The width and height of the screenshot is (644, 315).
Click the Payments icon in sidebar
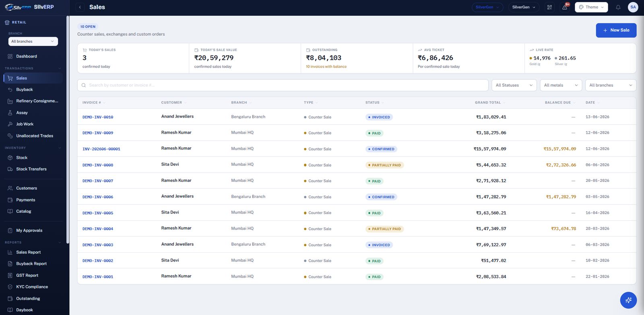pos(10,200)
